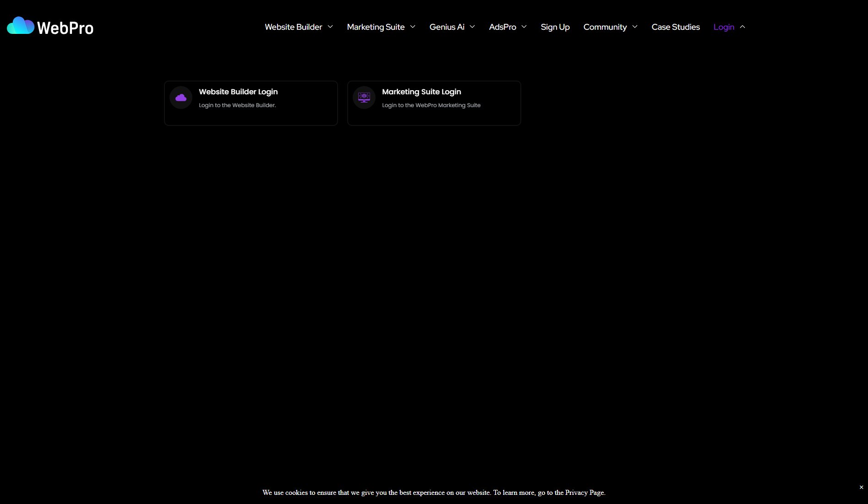Expand the Website Builder menu chevron

(x=330, y=27)
